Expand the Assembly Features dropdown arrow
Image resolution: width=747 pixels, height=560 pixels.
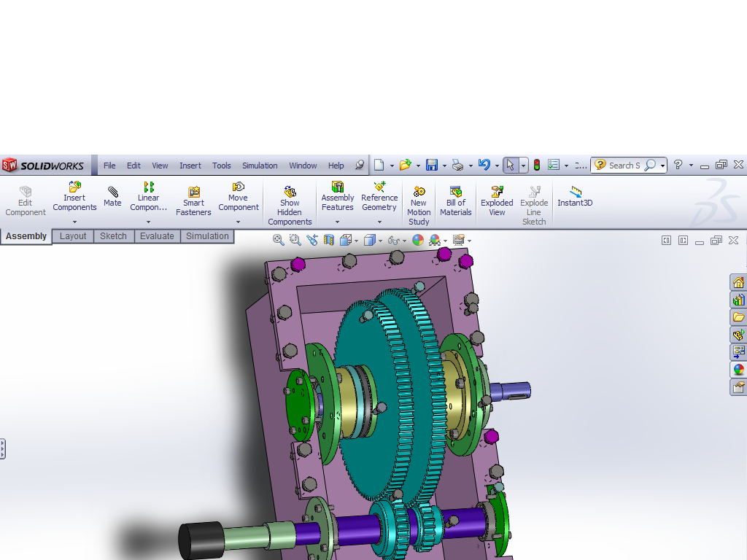(x=337, y=222)
